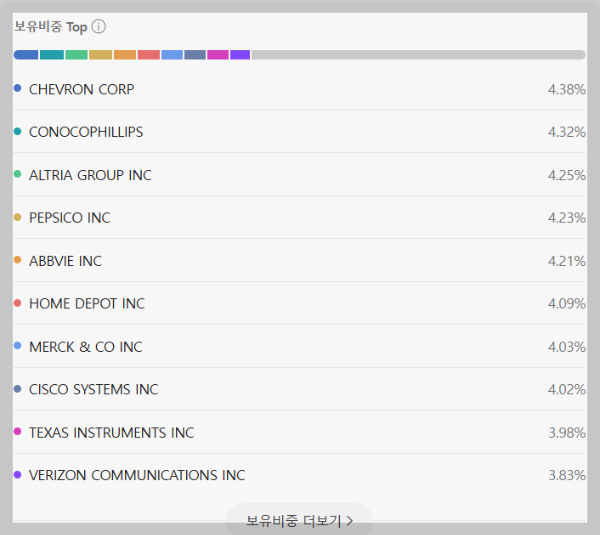Click the tan dot beside PepsiCo

tap(17, 217)
